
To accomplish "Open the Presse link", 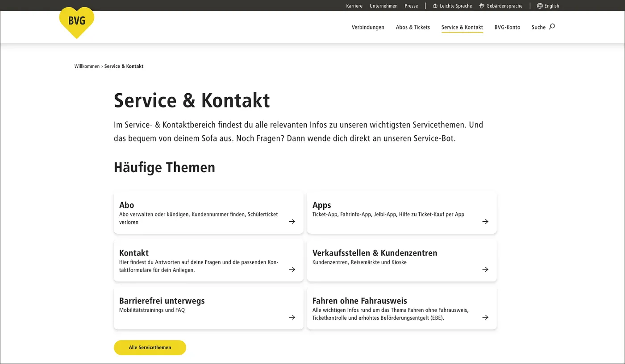I will (x=411, y=6).
